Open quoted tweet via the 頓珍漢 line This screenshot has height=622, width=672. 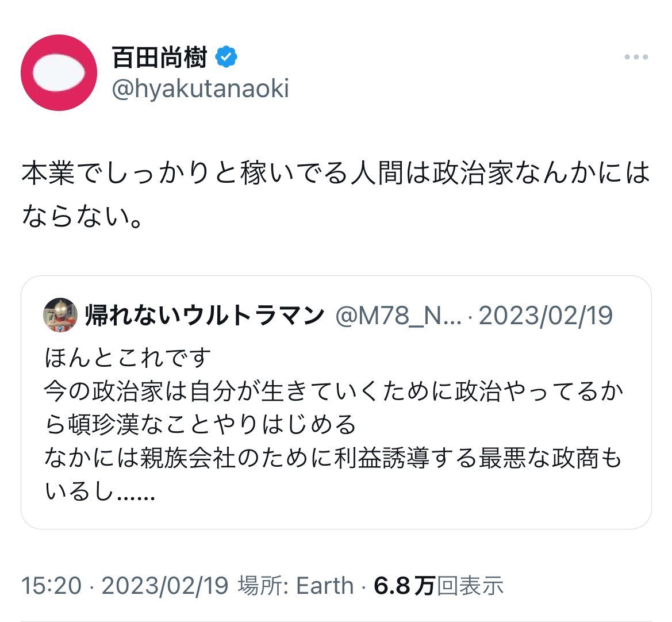coord(201,425)
